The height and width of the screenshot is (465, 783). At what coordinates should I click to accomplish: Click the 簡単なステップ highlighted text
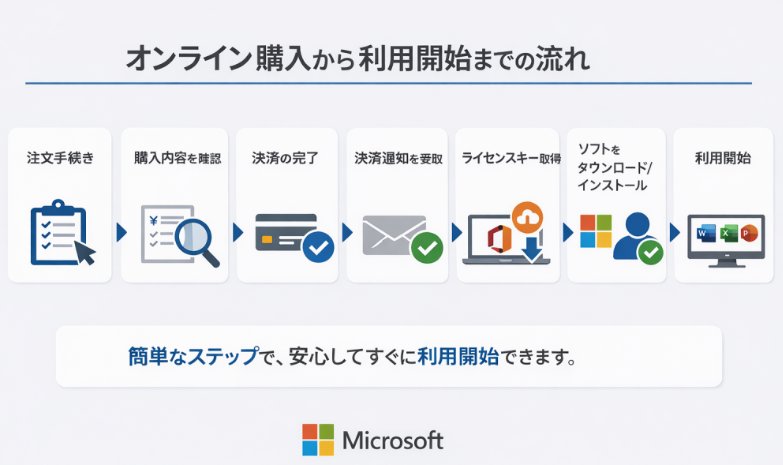click(192, 356)
